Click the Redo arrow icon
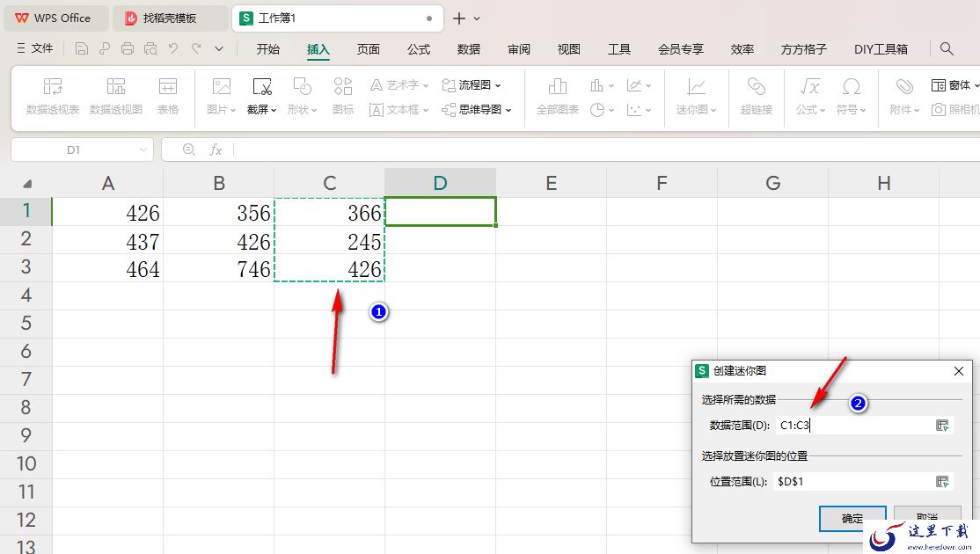Image resolution: width=980 pixels, height=554 pixels. tap(196, 48)
